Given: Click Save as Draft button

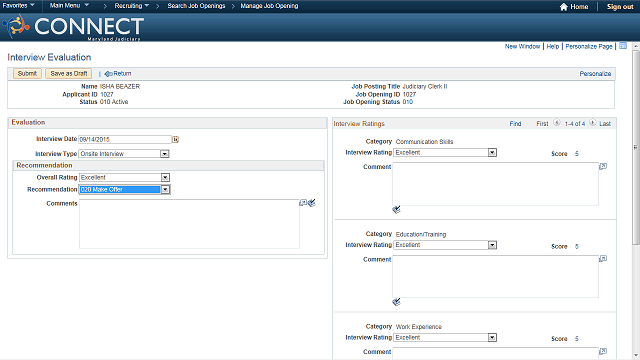Looking at the screenshot, I should [69, 73].
